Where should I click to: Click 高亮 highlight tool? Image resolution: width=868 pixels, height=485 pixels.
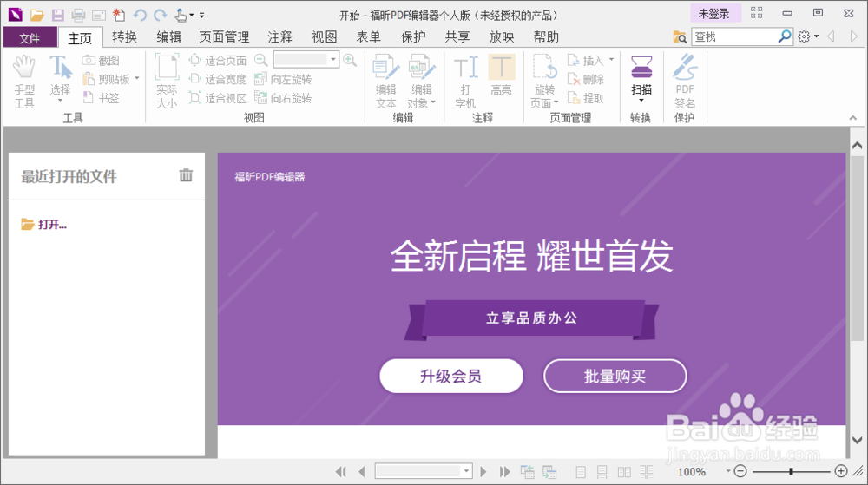pos(502,75)
